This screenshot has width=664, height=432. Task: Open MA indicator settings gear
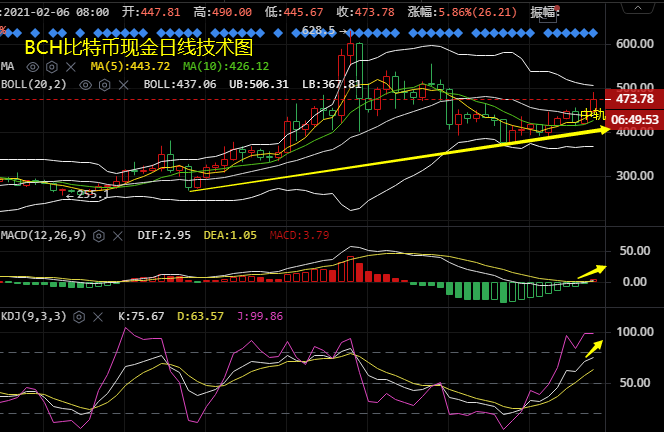[x=51, y=66]
